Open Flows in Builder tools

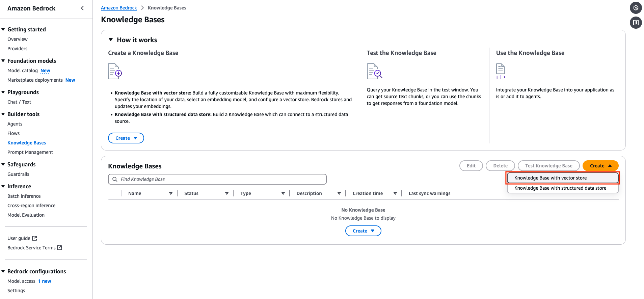14,133
